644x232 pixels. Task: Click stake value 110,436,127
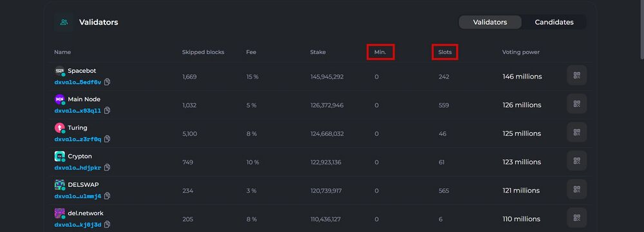(325, 219)
